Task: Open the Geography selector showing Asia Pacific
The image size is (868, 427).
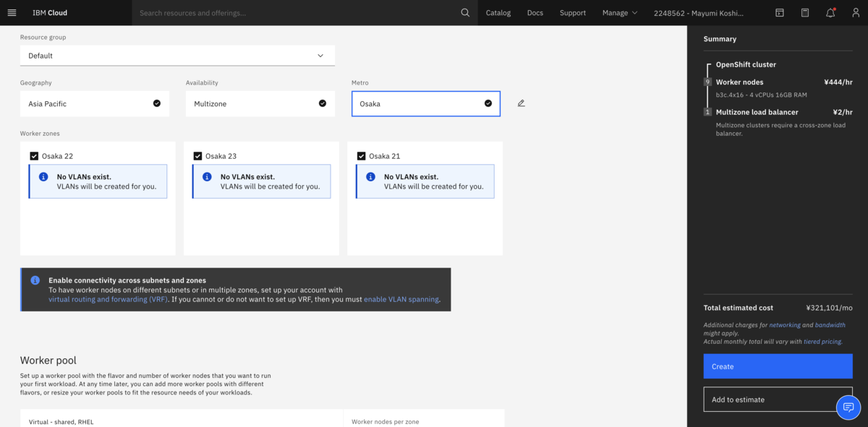Action: pos(94,103)
